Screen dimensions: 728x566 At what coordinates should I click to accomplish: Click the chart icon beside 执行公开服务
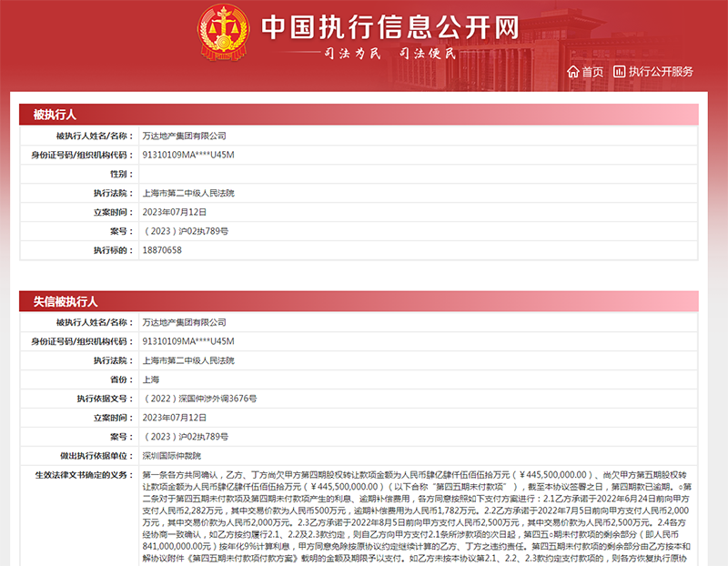pyautogui.click(x=620, y=72)
